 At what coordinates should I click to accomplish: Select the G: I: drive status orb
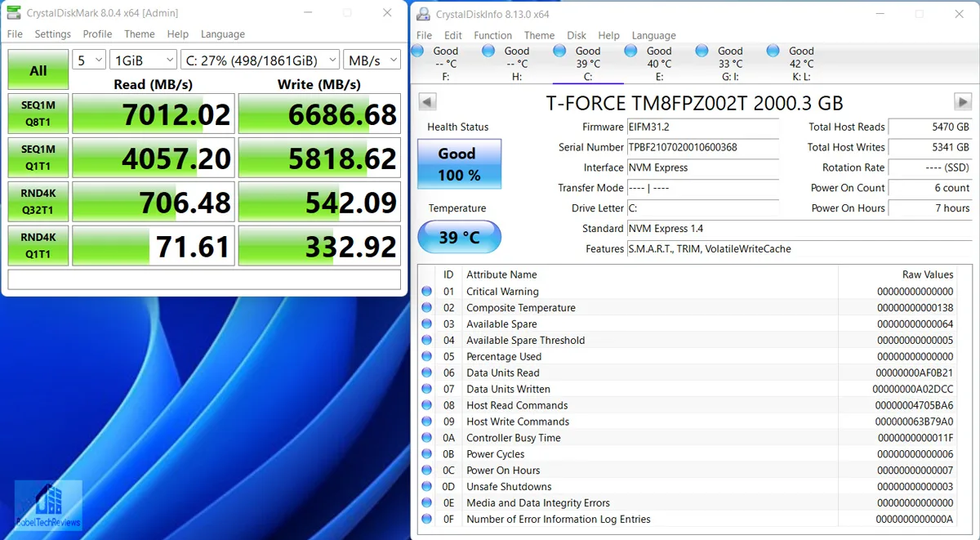pos(702,51)
